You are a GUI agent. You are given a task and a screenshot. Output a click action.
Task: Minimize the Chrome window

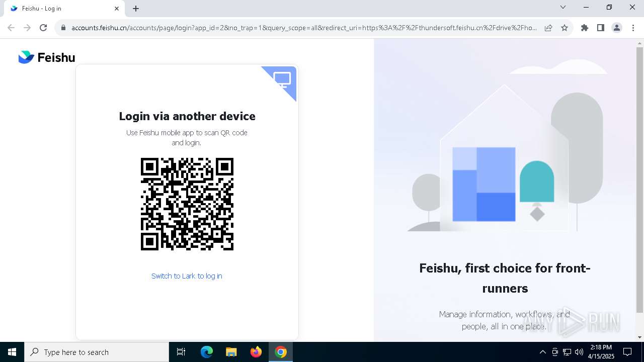point(586,8)
